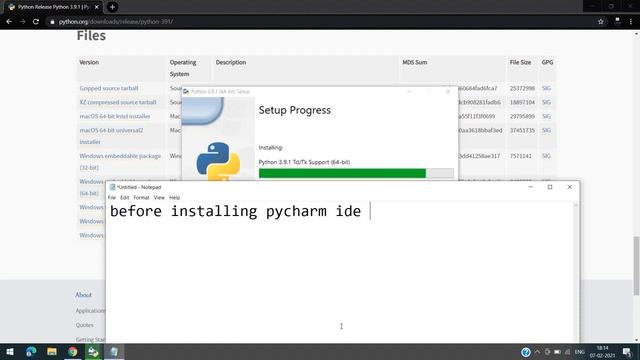Viewport: 640px width, 360px height.
Task: Open the Quotes footer link
Action: point(84,325)
